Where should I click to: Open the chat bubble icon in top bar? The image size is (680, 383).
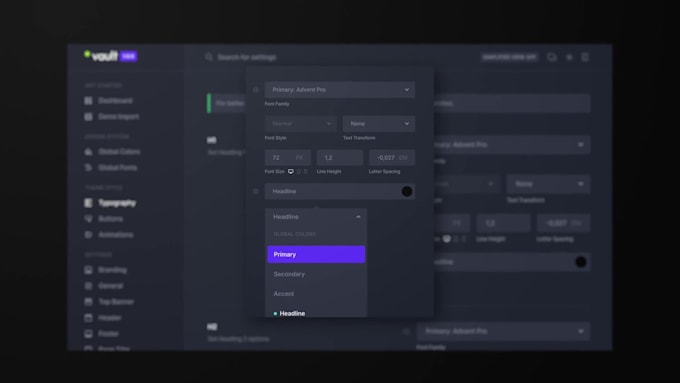pos(552,57)
